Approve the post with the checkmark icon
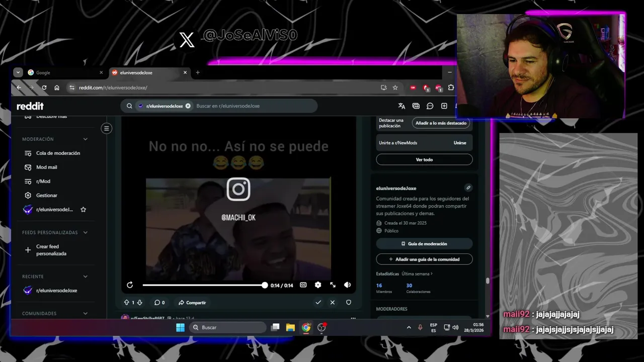This screenshot has height=362, width=644. (318, 303)
